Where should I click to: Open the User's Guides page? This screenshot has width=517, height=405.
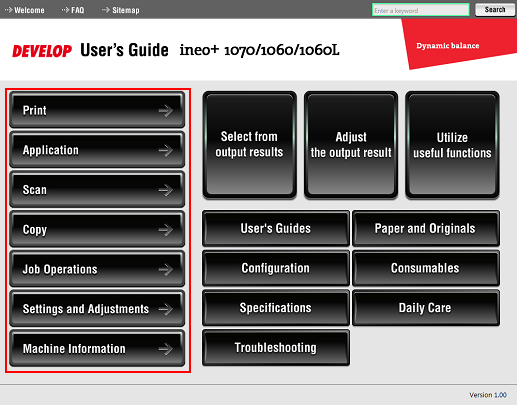coord(276,228)
